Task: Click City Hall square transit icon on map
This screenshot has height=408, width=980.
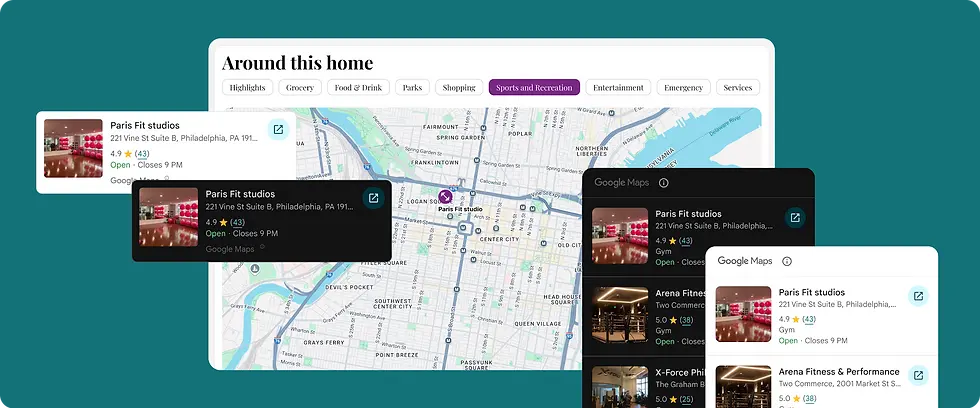Action: click(463, 228)
